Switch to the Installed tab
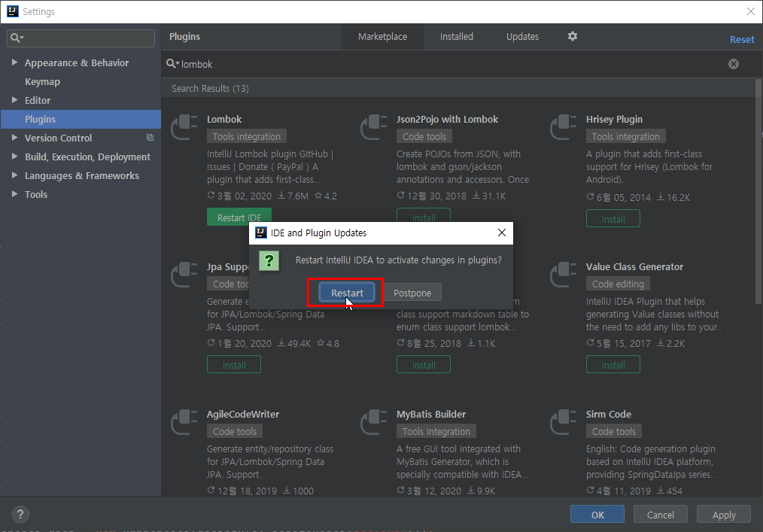The image size is (763, 532). coord(456,36)
